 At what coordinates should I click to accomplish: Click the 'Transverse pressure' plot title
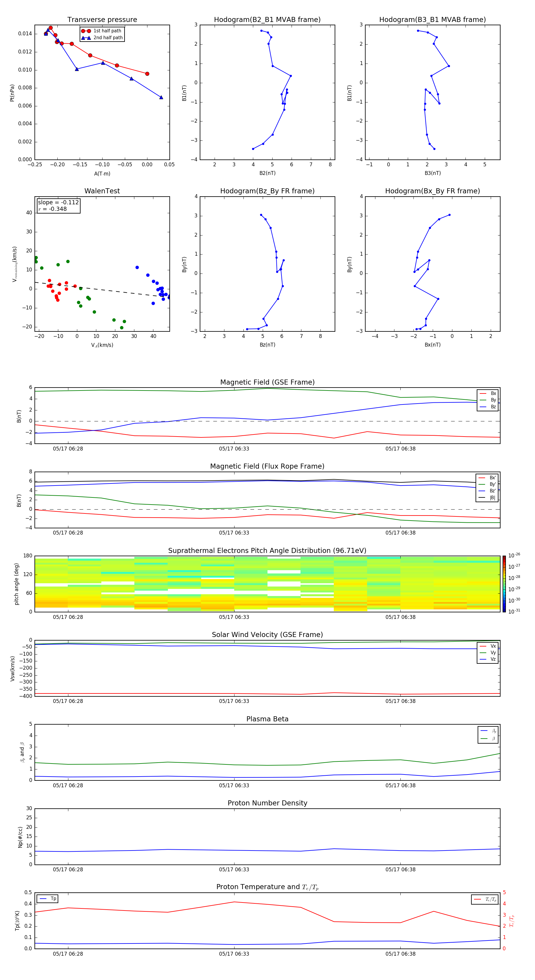click(102, 20)
